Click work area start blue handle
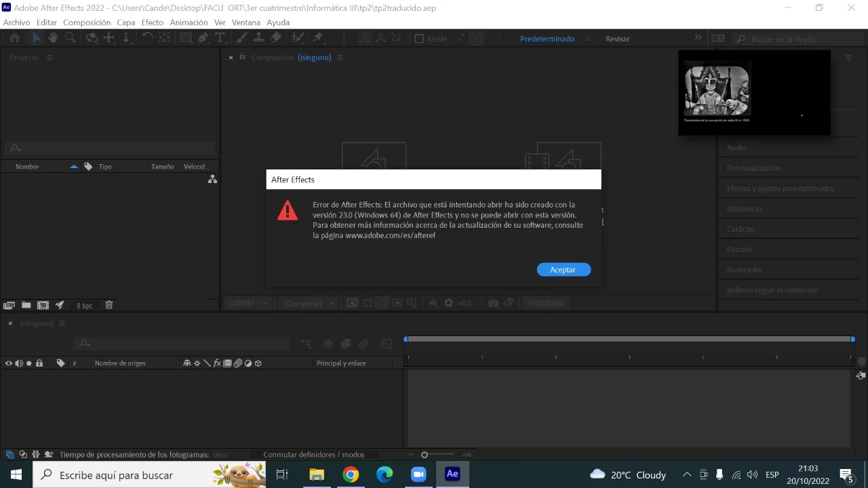The width and height of the screenshot is (868, 488). click(406, 339)
